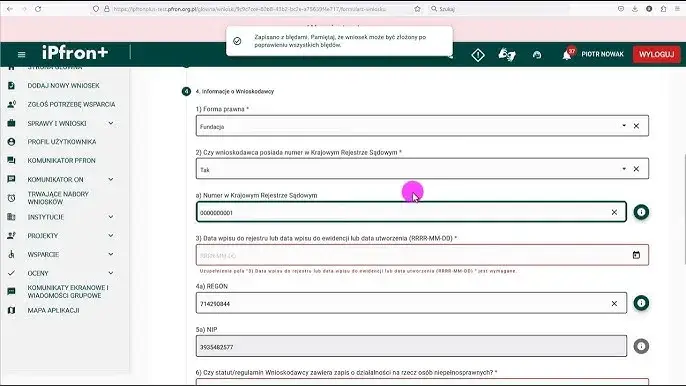Click the Mapa aplikacji map icon
Viewport: 686px width, 386px height.
click(11, 310)
